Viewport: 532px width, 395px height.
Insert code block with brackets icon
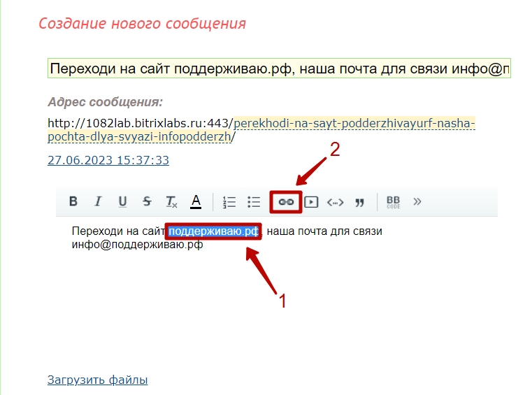point(336,202)
